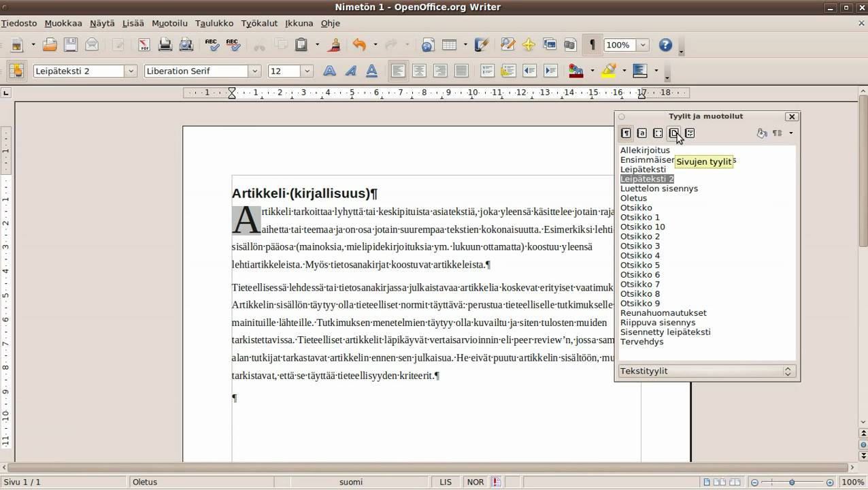Insert a hyperlink
The image size is (868, 490).
click(x=428, y=45)
